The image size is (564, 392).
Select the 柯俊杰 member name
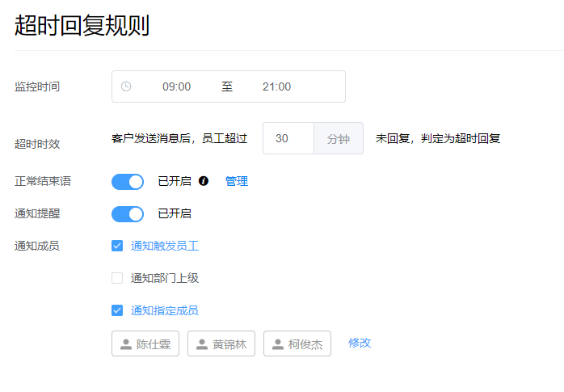[x=305, y=344]
